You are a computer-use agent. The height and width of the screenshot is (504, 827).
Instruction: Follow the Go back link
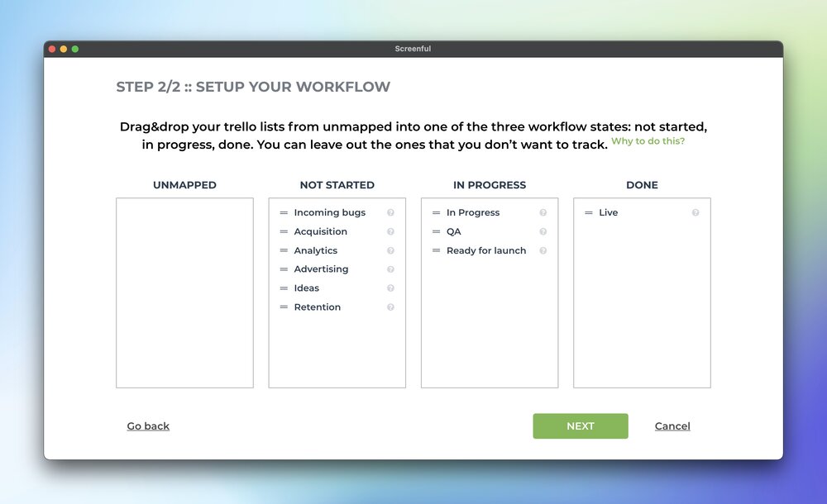coord(148,426)
